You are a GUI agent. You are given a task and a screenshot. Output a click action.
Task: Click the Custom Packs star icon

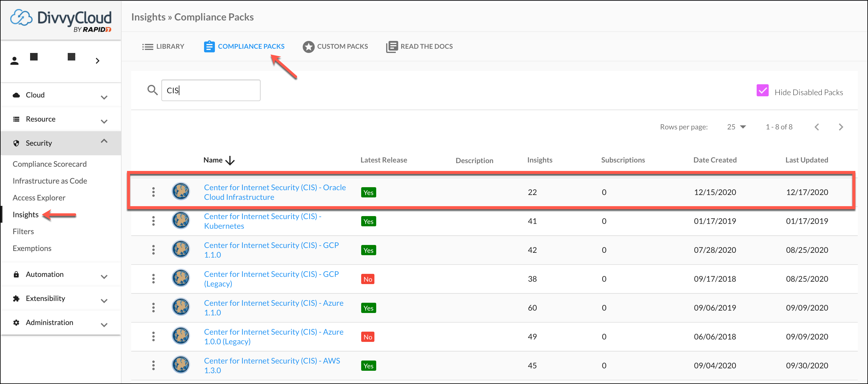click(308, 47)
